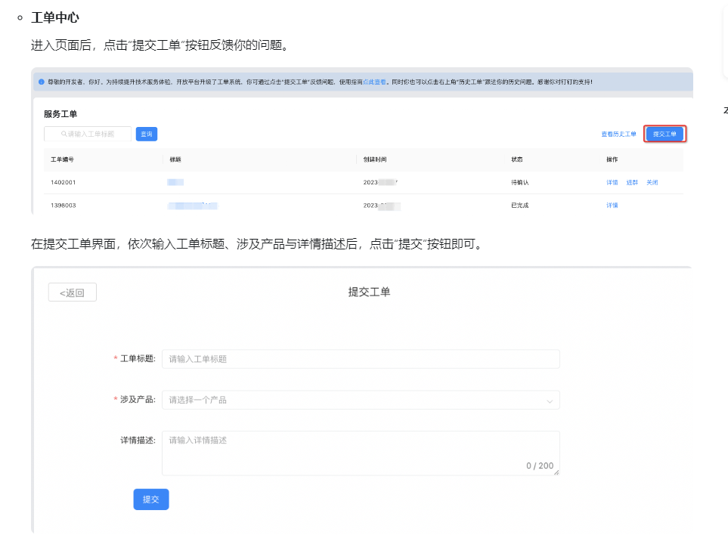
Task: Open 详情 for ticket 1402001
Action: 612,182
